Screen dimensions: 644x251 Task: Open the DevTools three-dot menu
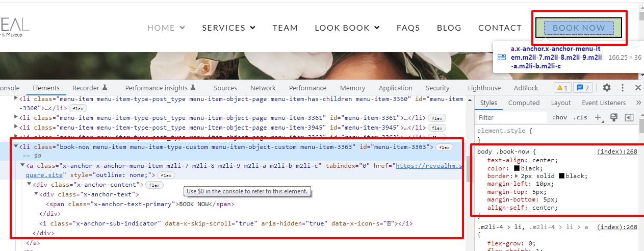pyautogui.click(x=622, y=88)
